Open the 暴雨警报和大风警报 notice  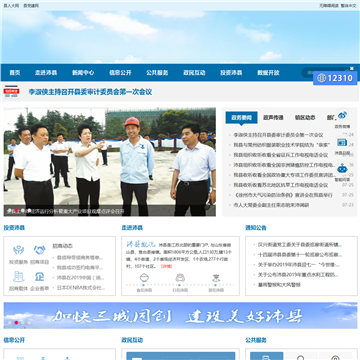(x=279, y=285)
